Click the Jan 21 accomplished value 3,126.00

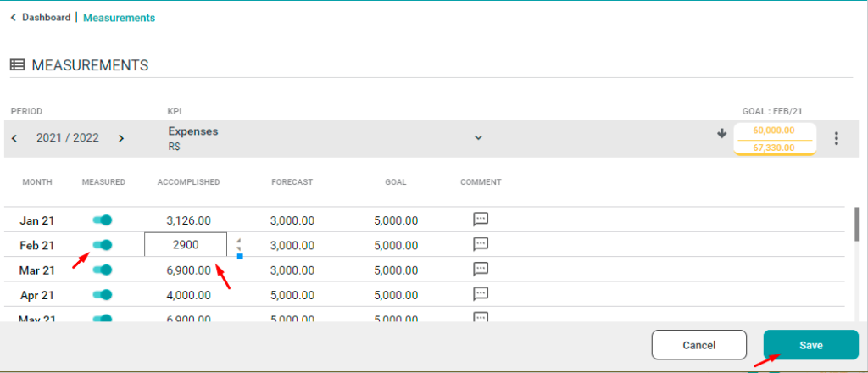tap(188, 220)
